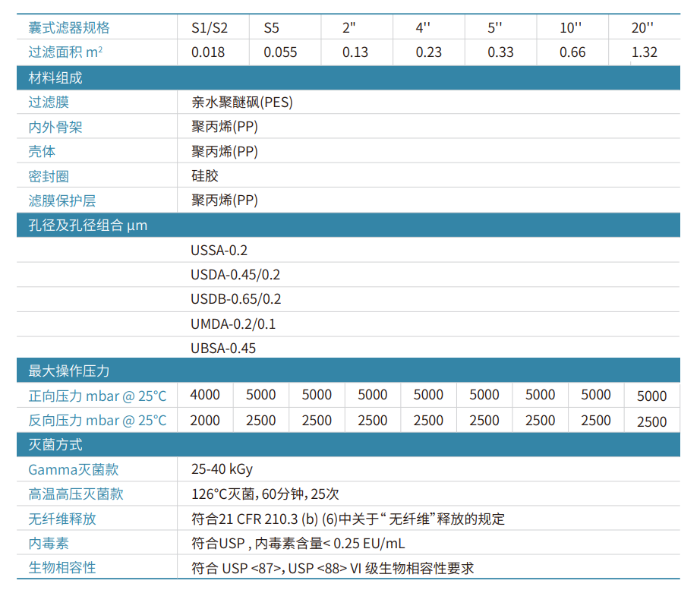Select the 1.32 filter area value
Screen dimensions: 700x590
[644, 52]
